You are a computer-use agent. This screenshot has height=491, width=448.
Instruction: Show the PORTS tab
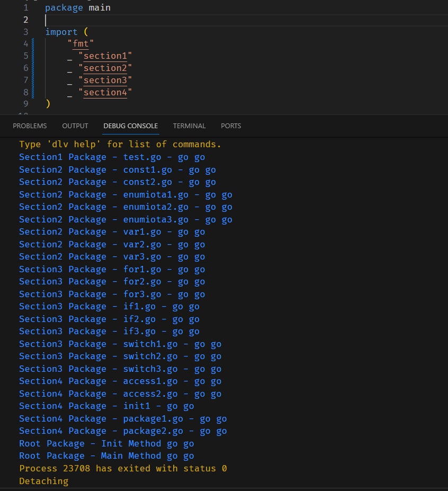(x=231, y=126)
